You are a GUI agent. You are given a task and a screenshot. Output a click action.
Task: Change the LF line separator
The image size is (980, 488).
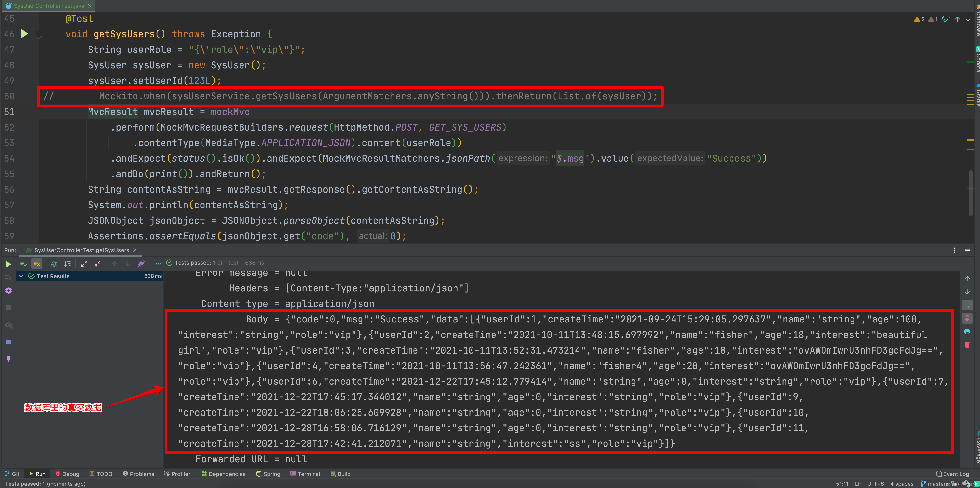858,483
